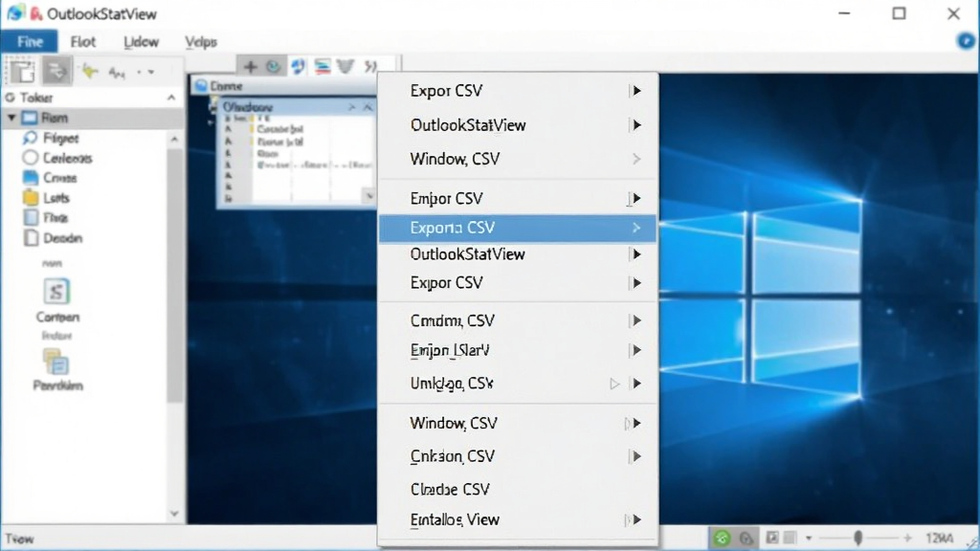The image size is (980, 551).
Task: Choose the highlighted Exporta CSV menu entry
Action: click(x=518, y=228)
